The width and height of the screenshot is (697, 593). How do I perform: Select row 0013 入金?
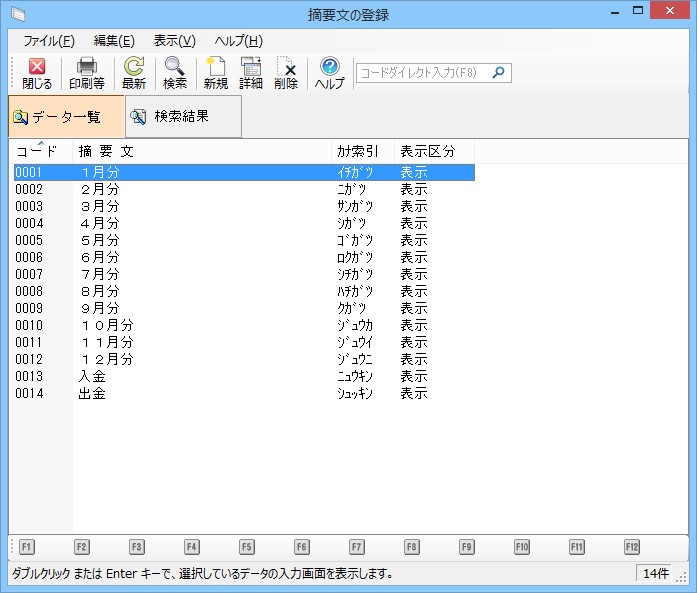92,377
